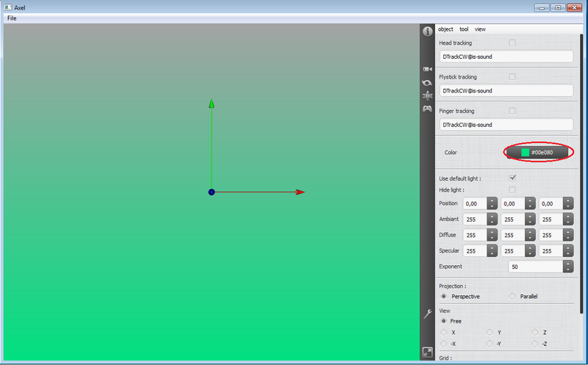Viewport: 588px width, 365px height.
Task: Click the gamepad controller icon
Action: [x=427, y=109]
